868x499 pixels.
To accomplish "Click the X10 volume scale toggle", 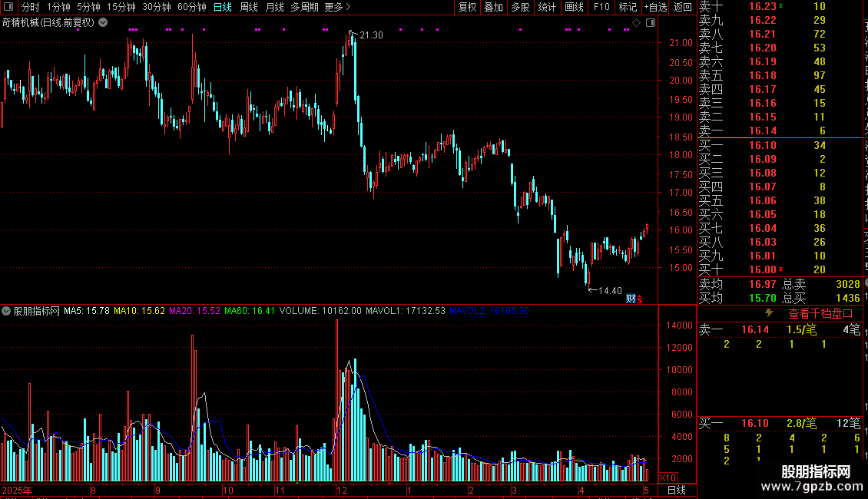I will point(668,478).
